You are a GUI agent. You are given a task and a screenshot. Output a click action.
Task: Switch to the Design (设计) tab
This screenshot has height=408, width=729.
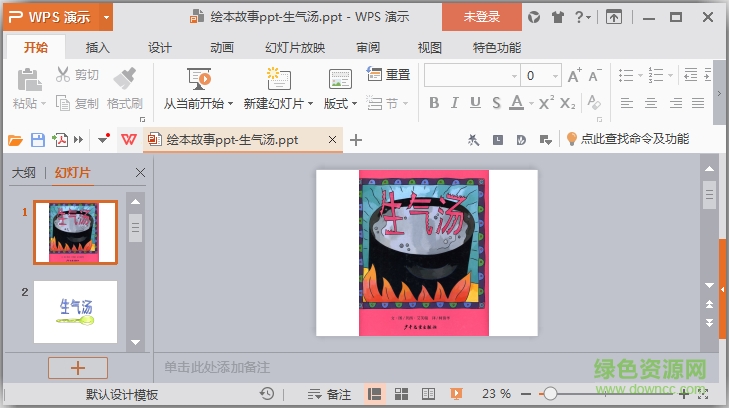tap(159, 47)
